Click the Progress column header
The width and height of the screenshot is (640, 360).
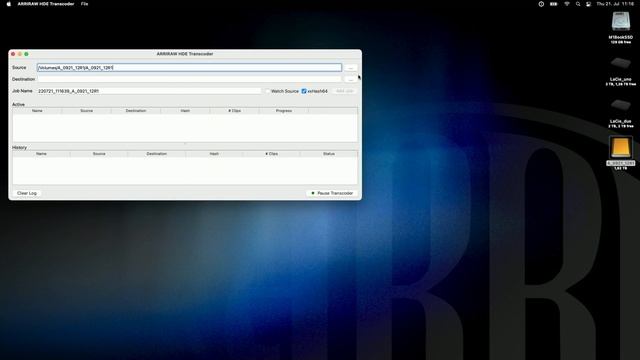[x=284, y=111]
